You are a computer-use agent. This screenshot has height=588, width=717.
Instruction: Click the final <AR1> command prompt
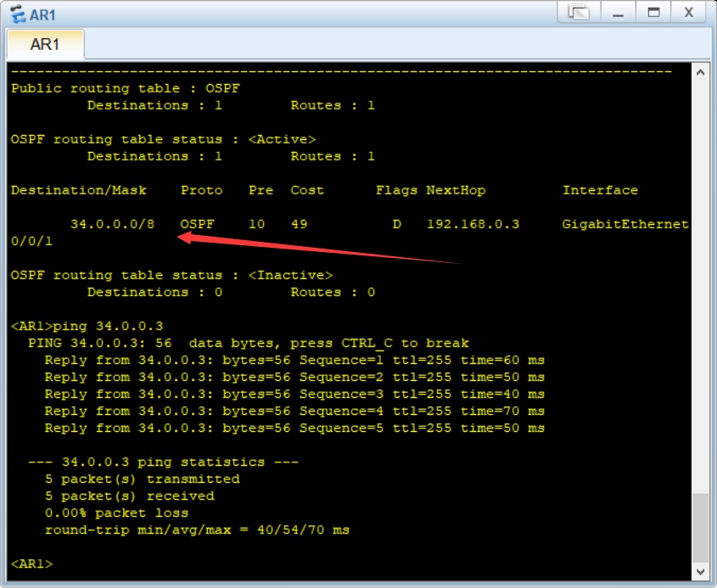[32, 563]
